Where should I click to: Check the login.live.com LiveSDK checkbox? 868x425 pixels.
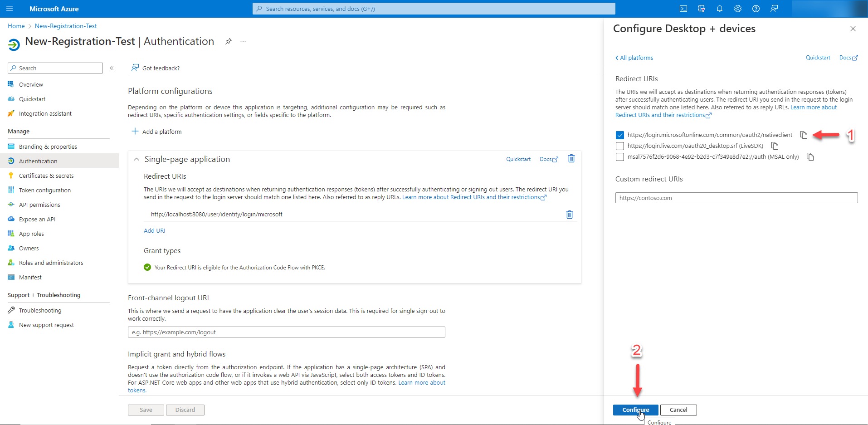[620, 146]
